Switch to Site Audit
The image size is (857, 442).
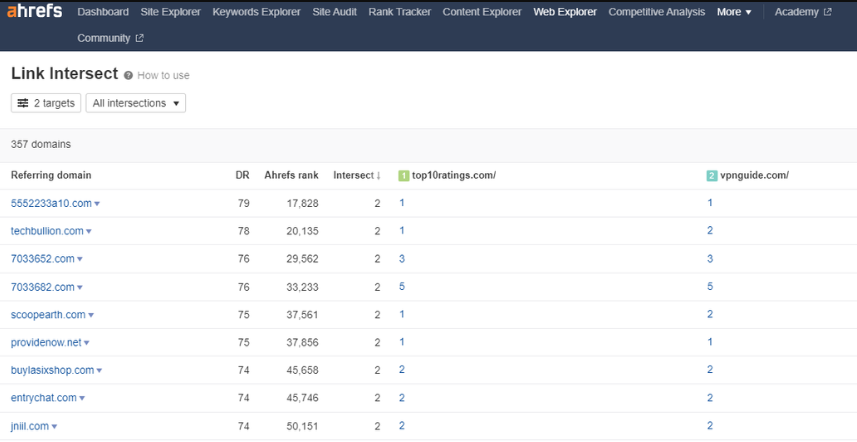334,12
